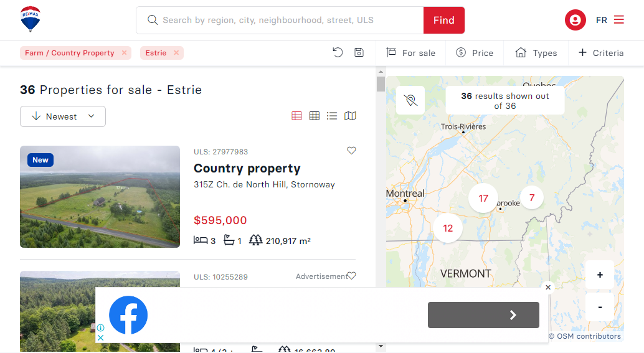The height and width of the screenshot is (353, 644).
Task: Open the For sale filter menu
Action: tap(410, 53)
